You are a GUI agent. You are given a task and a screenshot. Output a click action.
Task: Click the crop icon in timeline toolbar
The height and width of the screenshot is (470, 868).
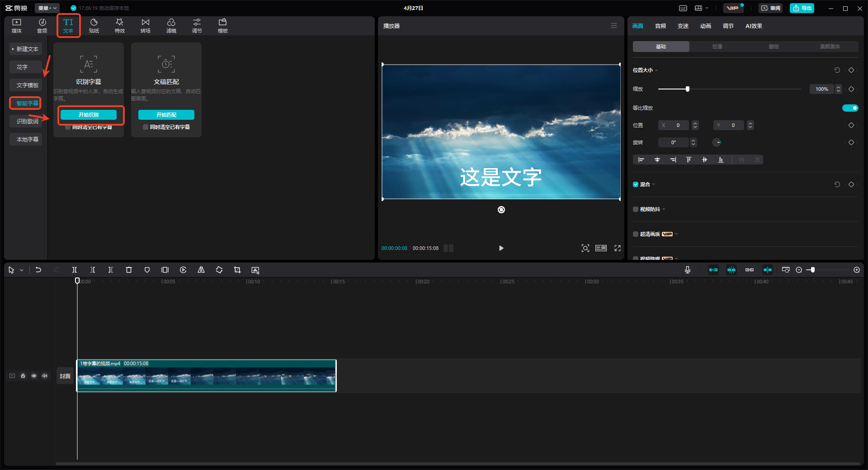coord(237,270)
